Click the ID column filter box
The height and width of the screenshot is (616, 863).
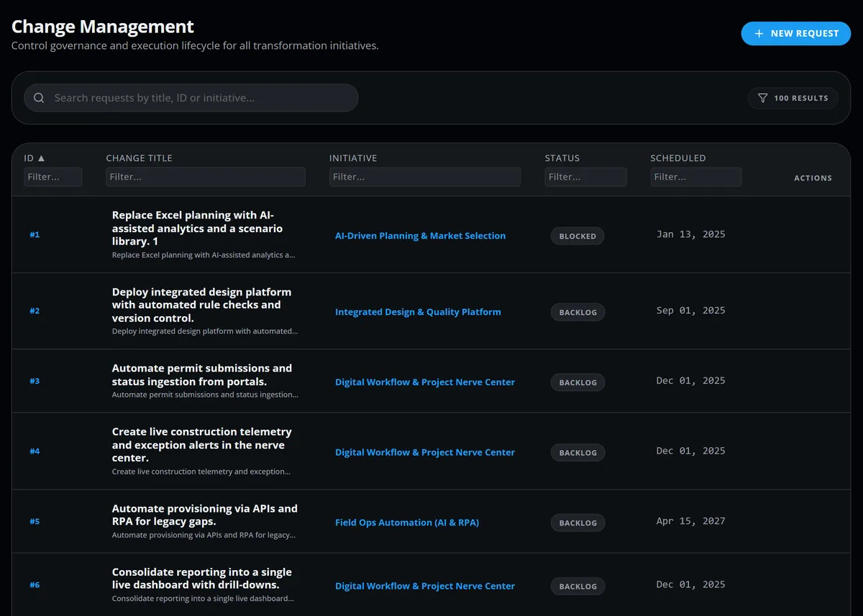pyautogui.click(x=53, y=177)
